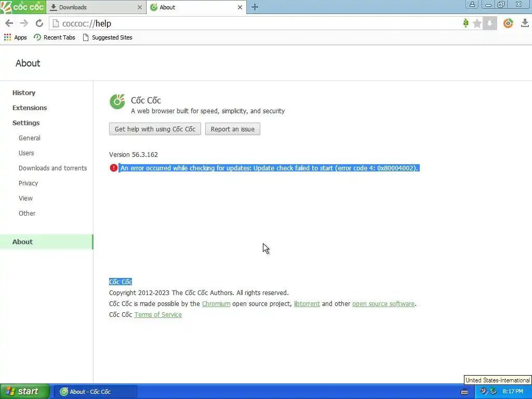Open the libtorrent link

[307, 303]
